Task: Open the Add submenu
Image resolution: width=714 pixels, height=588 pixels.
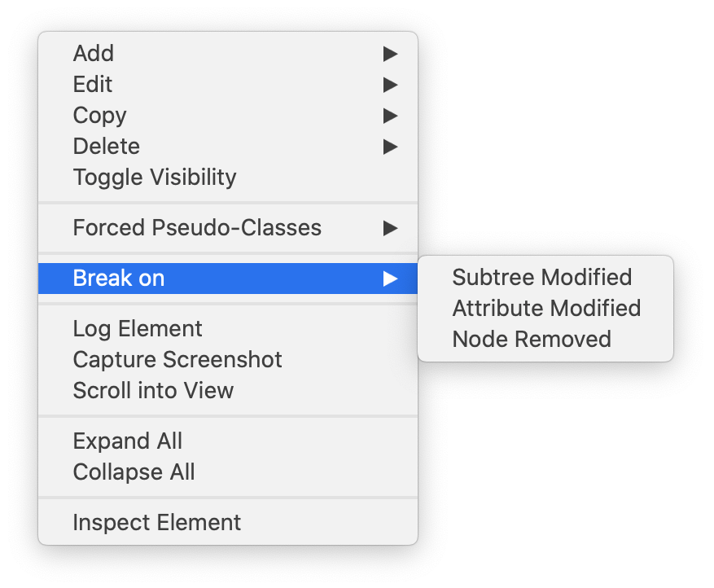Action: 94,54
